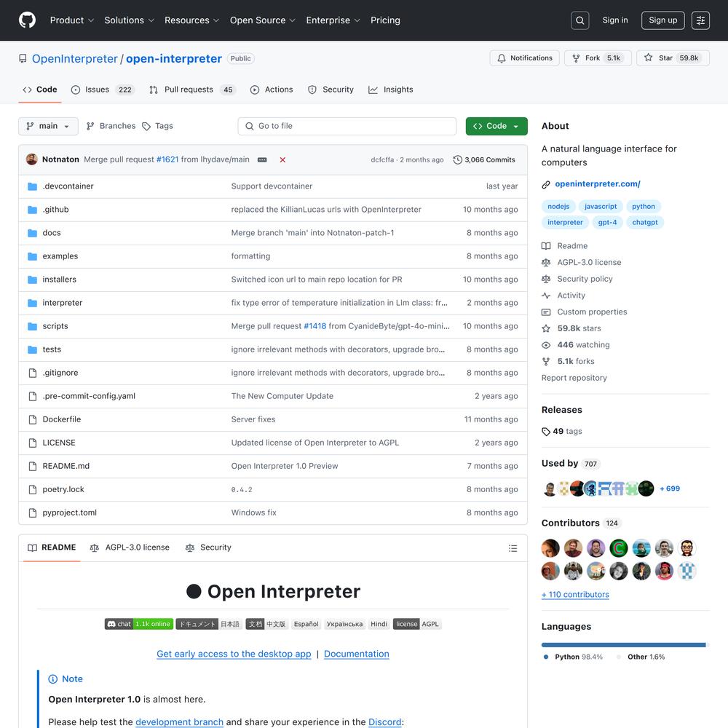Click the Sign up button

(663, 20)
